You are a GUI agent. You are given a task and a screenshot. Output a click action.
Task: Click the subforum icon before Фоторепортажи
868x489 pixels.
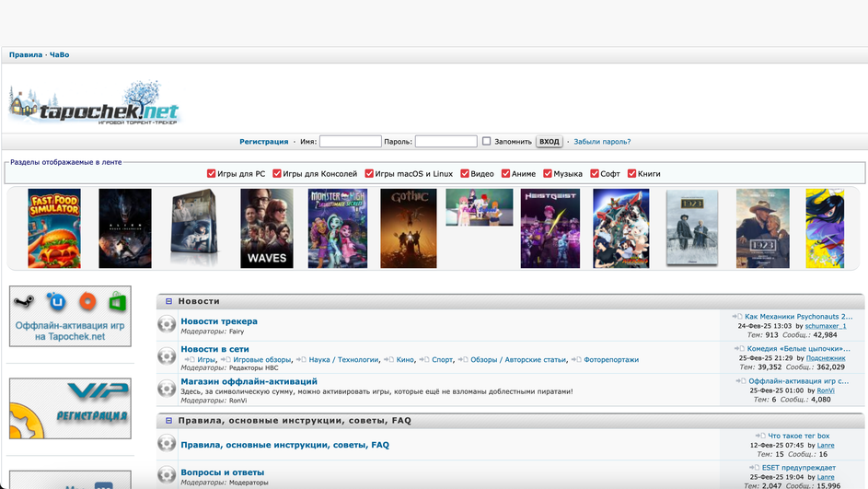pyautogui.click(x=576, y=360)
